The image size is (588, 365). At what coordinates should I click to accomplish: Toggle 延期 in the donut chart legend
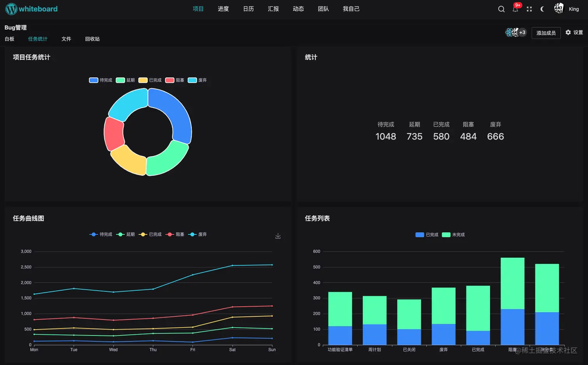tap(125, 80)
